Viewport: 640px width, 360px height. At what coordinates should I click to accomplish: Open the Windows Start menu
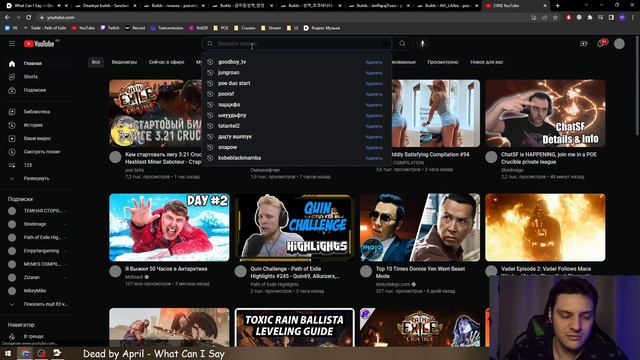click(8, 353)
